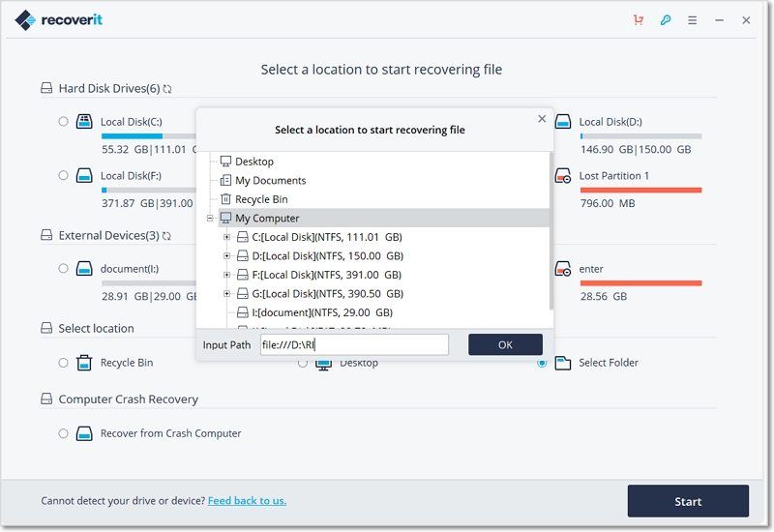Click the enter lost device icon
Image resolution: width=774 pixels, height=532 pixels.
pyautogui.click(x=563, y=269)
